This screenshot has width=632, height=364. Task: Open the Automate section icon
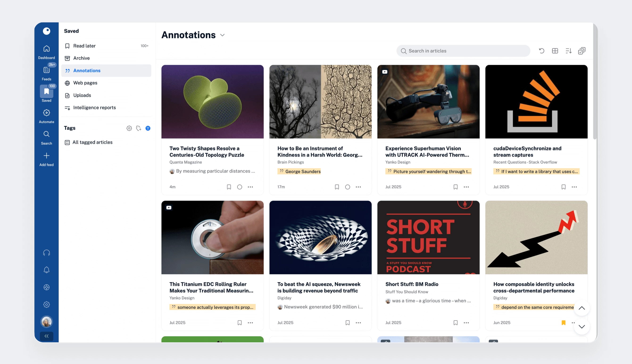(x=46, y=113)
